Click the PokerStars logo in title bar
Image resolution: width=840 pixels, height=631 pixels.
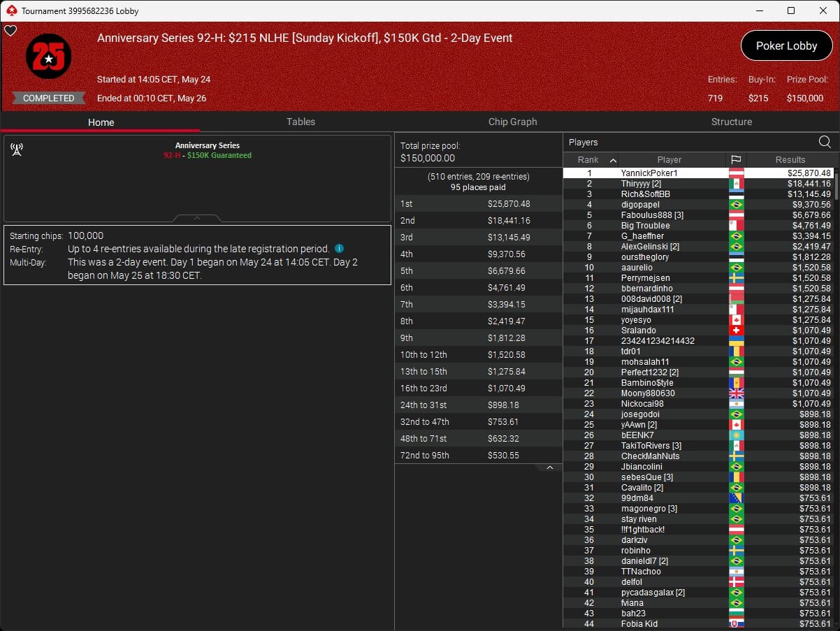pos(10,10)
